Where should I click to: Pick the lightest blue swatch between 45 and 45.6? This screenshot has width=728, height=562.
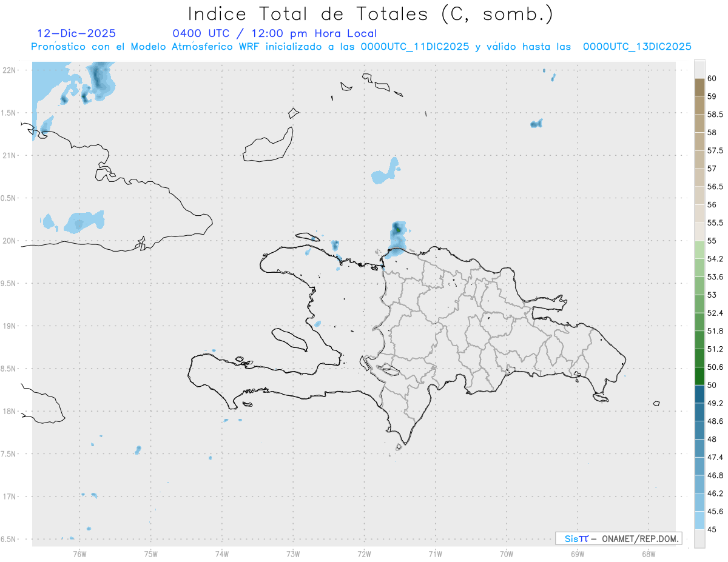pos(699,520)
